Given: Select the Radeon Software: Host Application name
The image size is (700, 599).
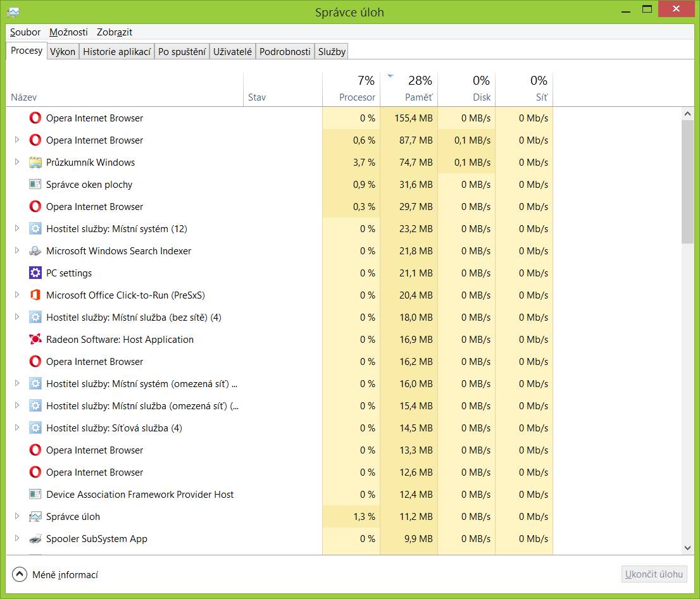Looking at the screenshot, I should point(120,340).
